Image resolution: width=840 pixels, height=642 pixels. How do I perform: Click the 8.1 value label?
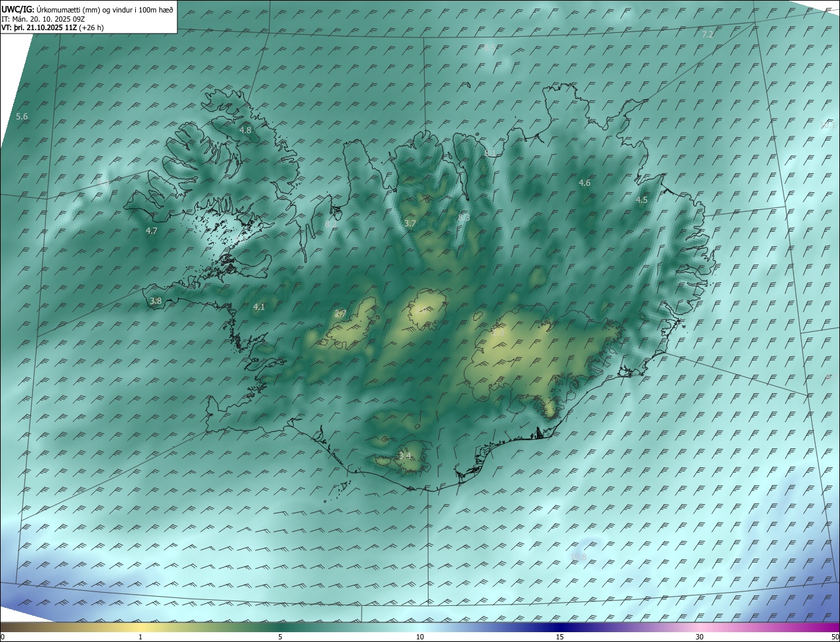click(490, 154)
